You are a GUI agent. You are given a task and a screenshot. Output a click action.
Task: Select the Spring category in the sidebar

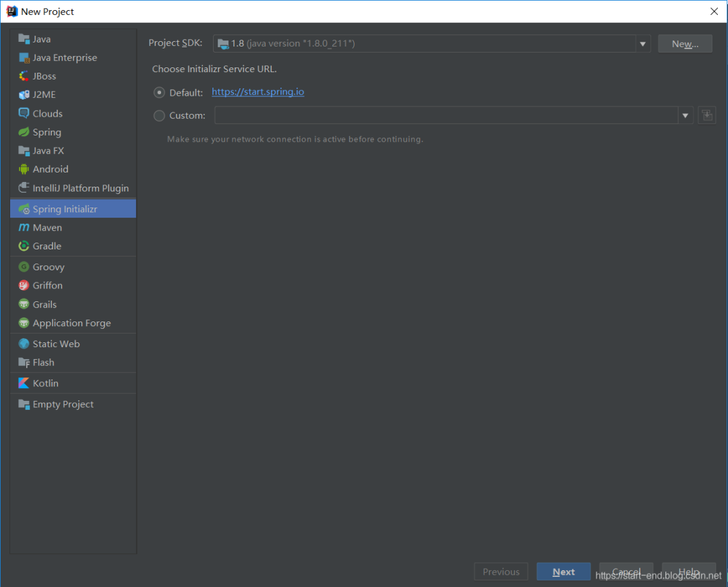pos(46,131)
